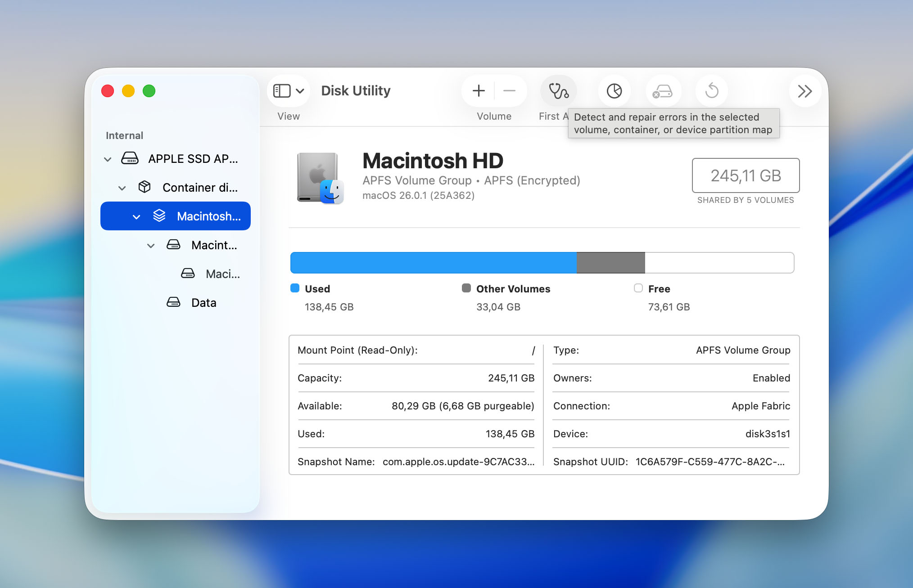Click the View toolbar label
The height and width of the screenshot is (588, 913).
click(x=289, y=116)
